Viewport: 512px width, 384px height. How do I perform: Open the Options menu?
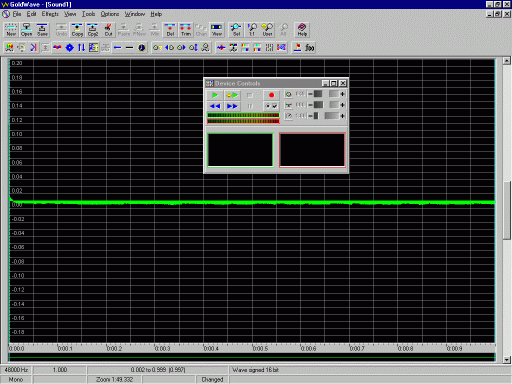coord(110,14)
